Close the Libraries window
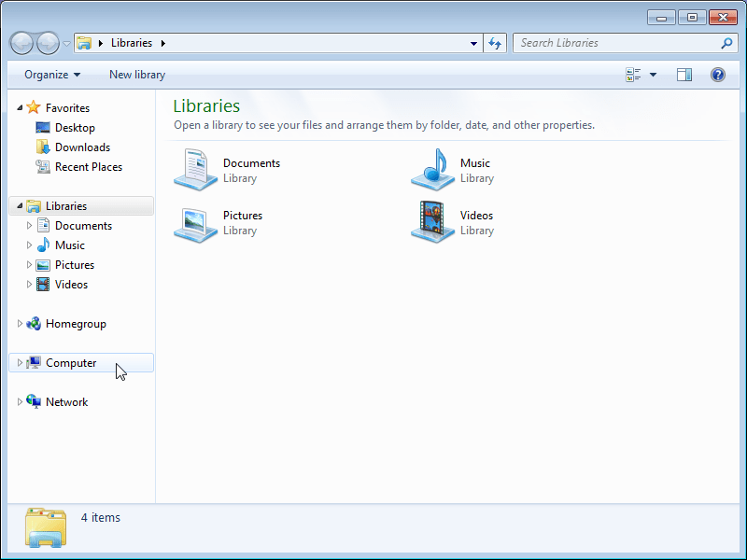The image size is (747, 560). [x=723, y=18]
